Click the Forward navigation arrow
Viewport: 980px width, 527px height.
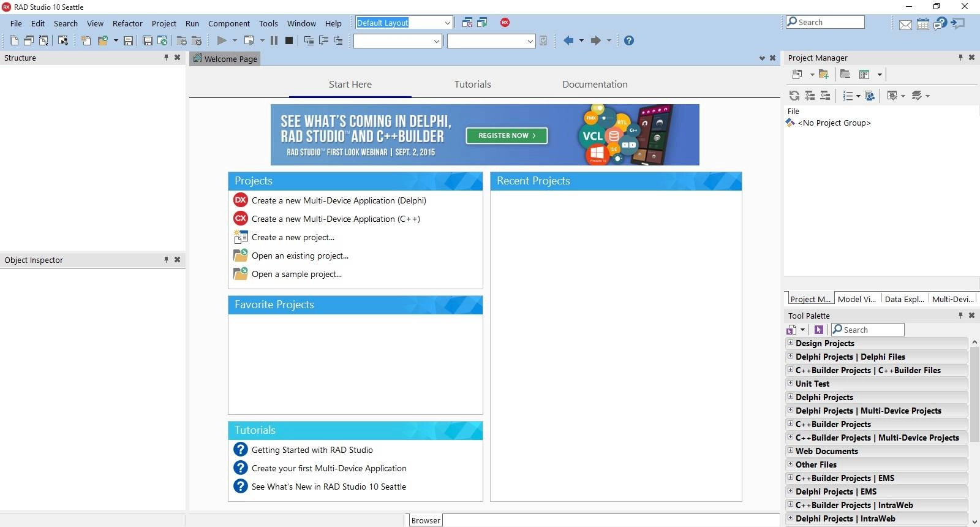[x=595, y=40]
